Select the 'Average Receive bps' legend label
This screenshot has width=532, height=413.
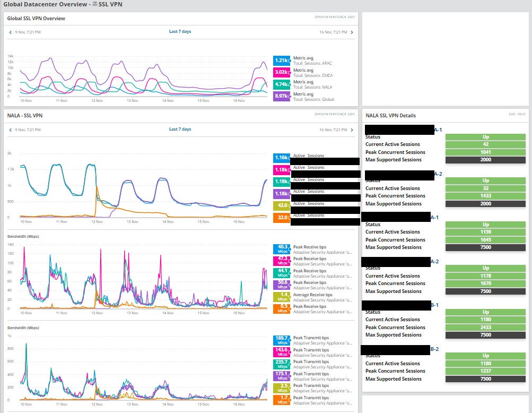[x=313, y=295]
